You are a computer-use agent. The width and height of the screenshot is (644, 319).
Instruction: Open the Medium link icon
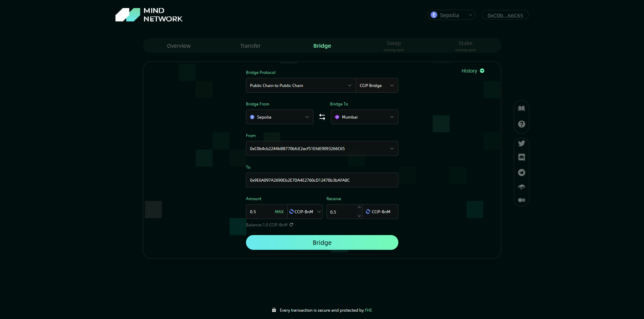pos(521,200)
